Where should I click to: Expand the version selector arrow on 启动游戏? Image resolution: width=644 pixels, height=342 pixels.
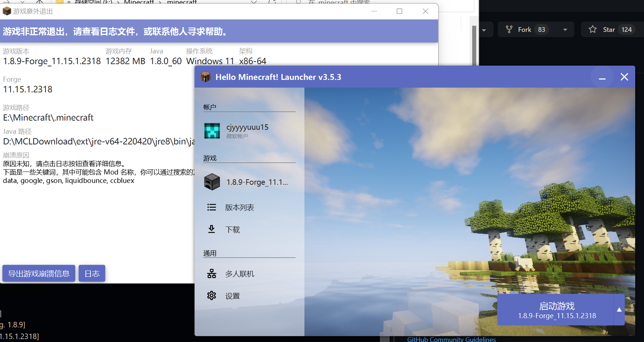[x=618, y=310]
